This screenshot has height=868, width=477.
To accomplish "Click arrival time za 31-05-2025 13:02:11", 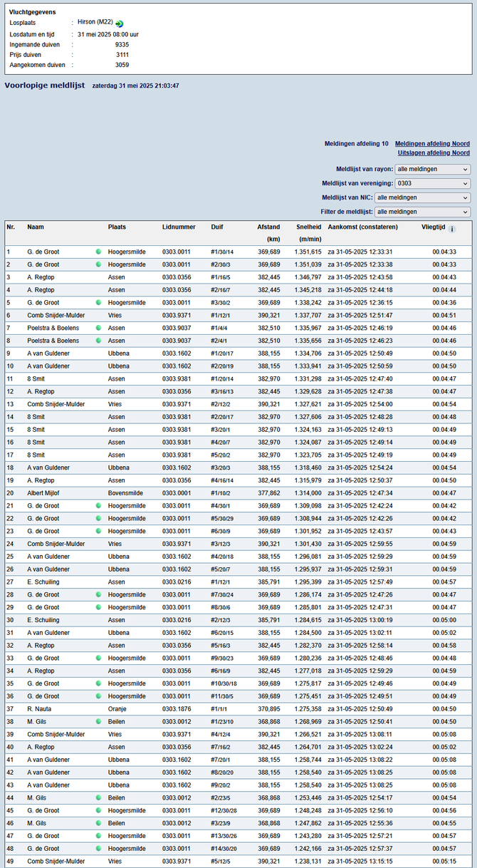I will (x=360, y=633).
